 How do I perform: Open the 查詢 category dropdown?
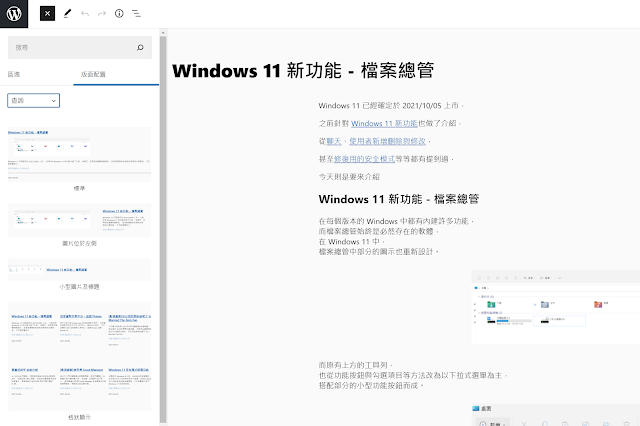pos(33,100)
